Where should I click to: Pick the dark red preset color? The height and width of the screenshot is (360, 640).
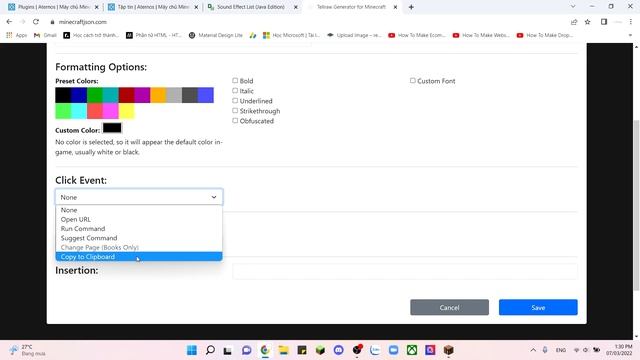[127, 95]
